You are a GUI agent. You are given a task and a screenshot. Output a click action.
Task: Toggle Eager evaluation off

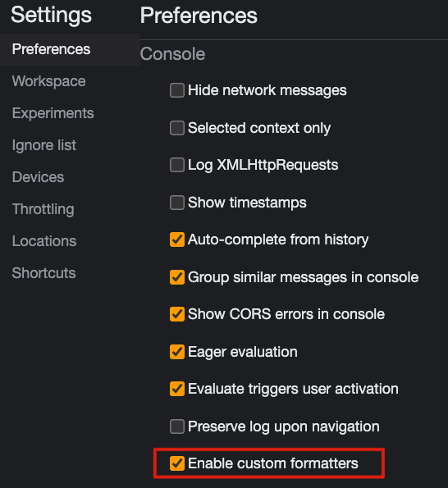click(x=177, y=352)
